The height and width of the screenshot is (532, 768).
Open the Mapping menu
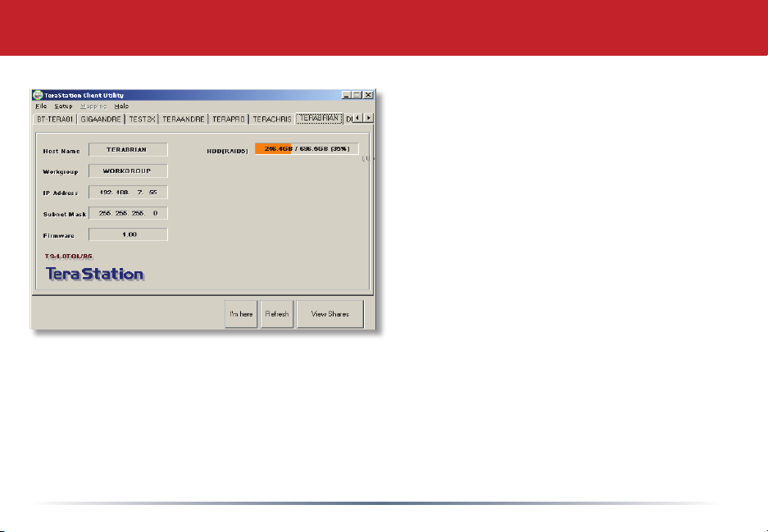[93, 107]
